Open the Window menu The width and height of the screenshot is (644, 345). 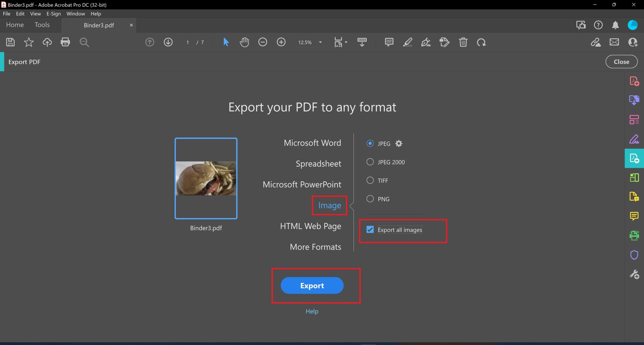pyautogui.click(x=75, y=14)
